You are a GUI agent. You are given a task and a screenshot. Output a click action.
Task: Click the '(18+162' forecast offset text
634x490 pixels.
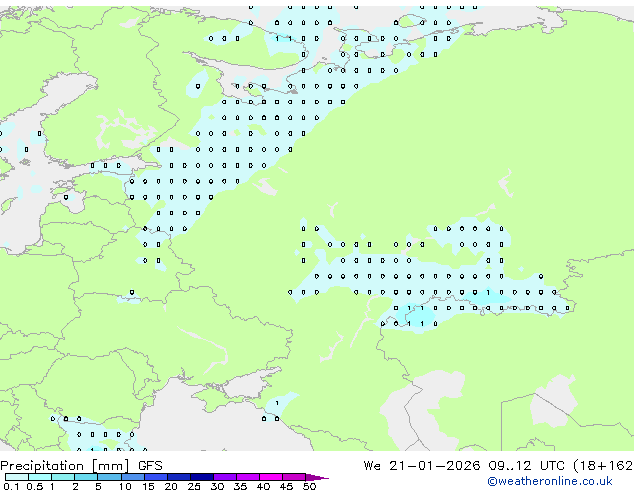(x=603, y=466)
